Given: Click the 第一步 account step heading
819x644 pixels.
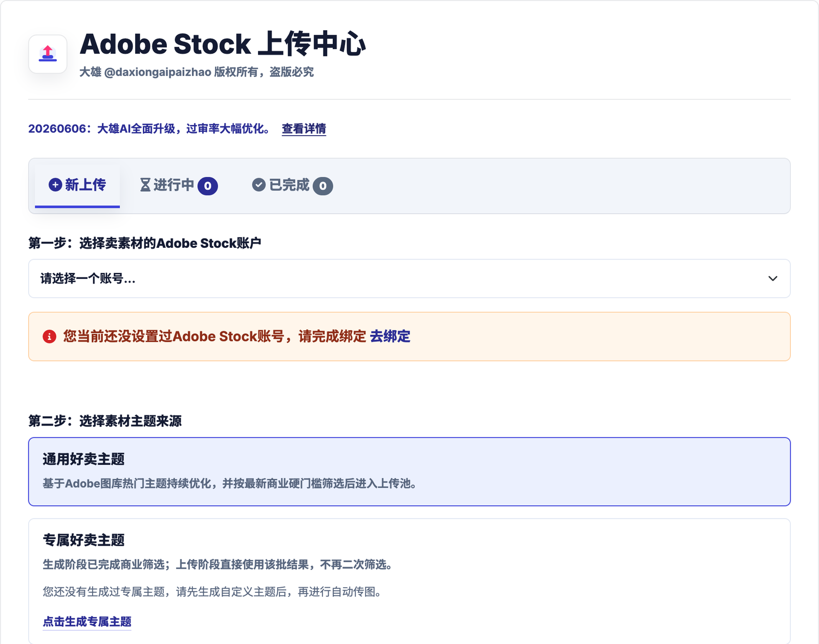Looking at the screenshot, I should point(145,243).
